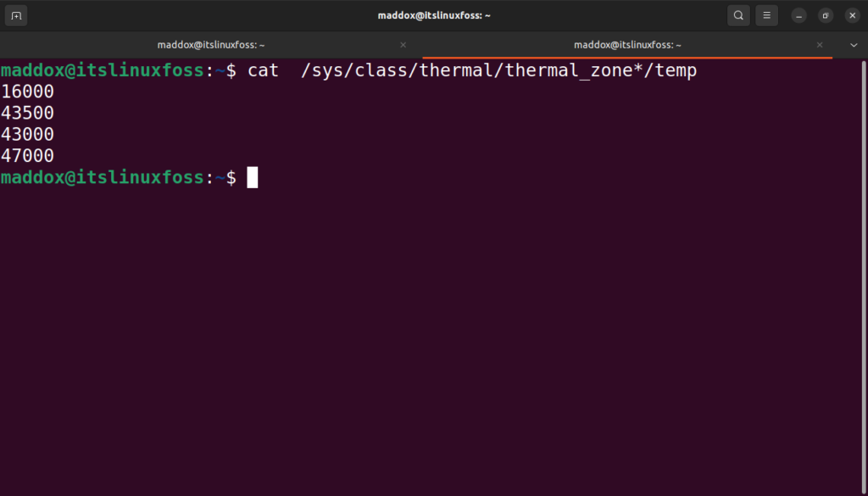Select the output line showing 47000
This screenshot has height=496, width=868.
26,155
